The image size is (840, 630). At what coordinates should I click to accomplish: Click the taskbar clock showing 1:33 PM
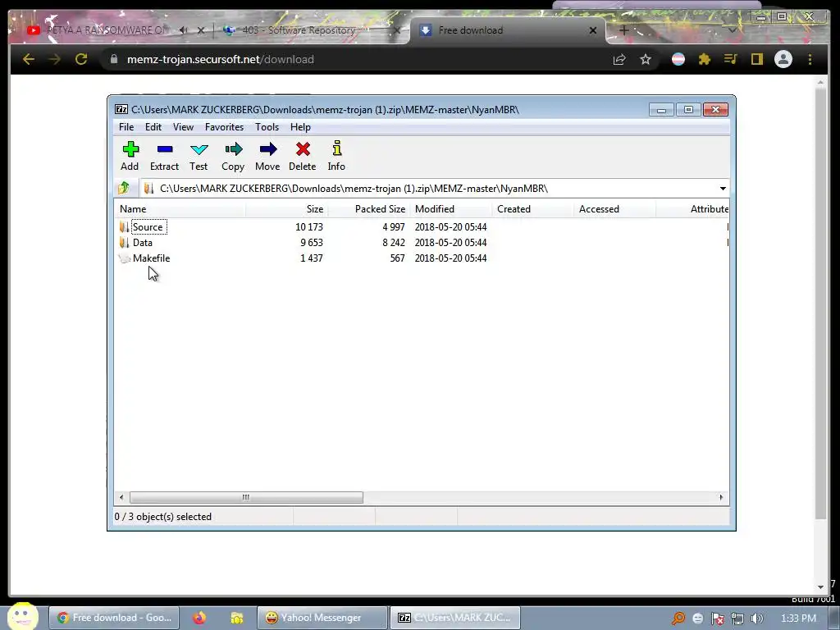(x=798, y=619)
